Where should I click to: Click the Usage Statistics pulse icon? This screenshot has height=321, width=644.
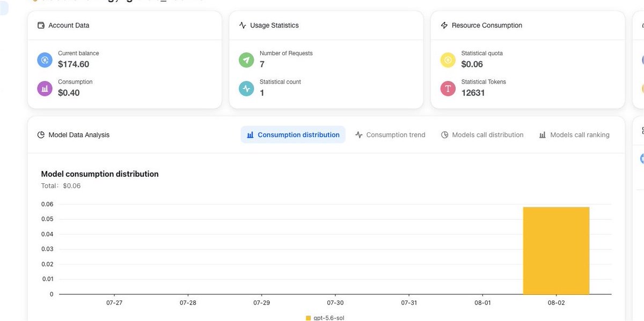[243, 25]
